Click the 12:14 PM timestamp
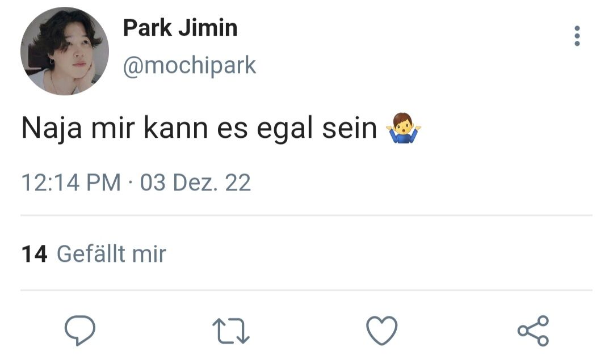Screen dimensions: 613x364 point(71,183)
